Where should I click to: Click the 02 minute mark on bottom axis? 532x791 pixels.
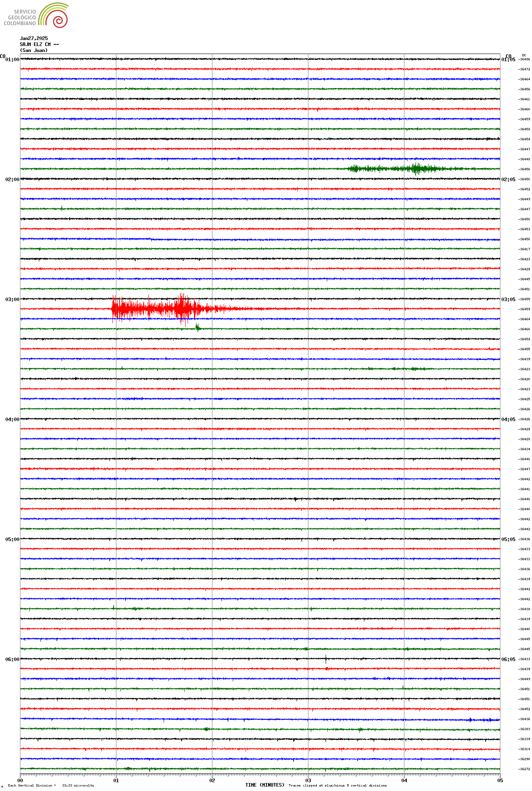[212, 780]
